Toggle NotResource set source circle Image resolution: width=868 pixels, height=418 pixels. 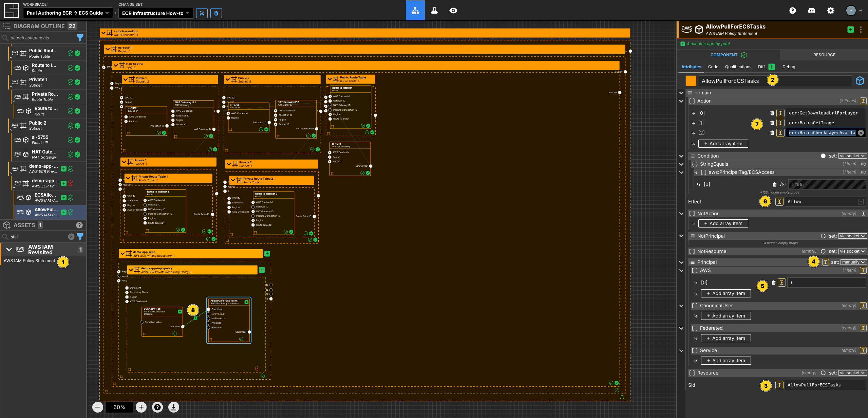point(823,251)
